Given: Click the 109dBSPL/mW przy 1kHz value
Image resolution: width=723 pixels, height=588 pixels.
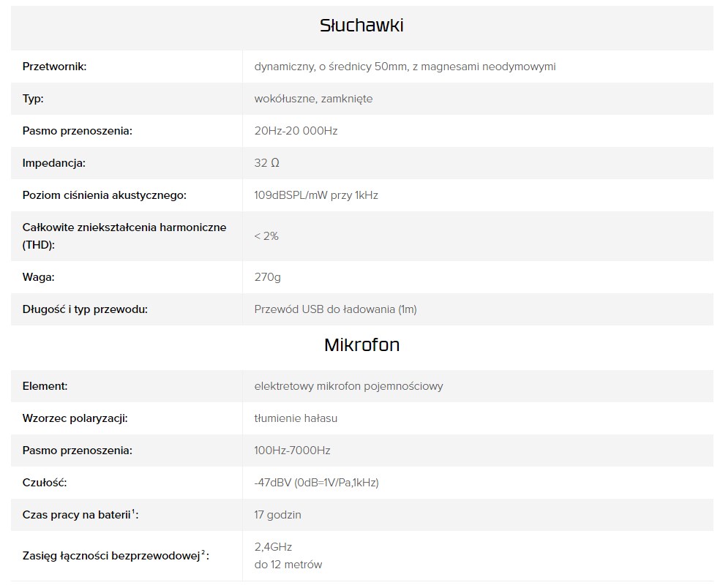Looking at the screenshot, I should [316, 195].
